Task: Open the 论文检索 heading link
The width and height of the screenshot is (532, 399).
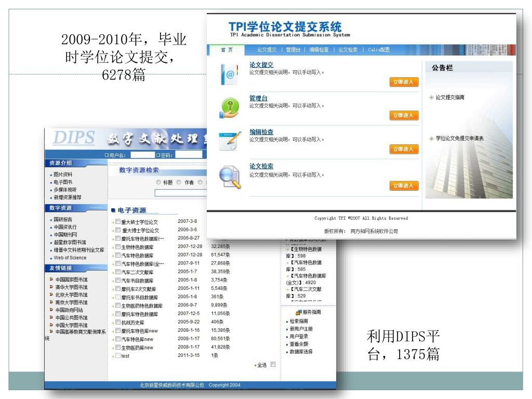Action: pos(261,166)
